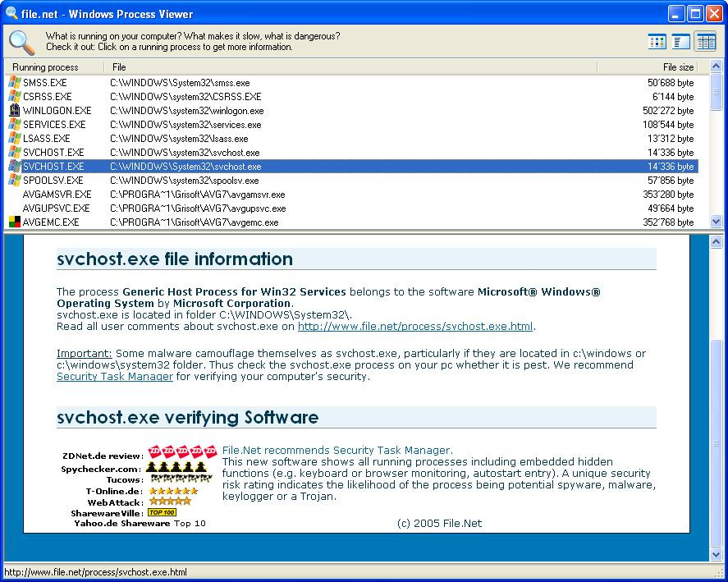Select the WINLOGON.EXE process name

[x=57, y=111]
